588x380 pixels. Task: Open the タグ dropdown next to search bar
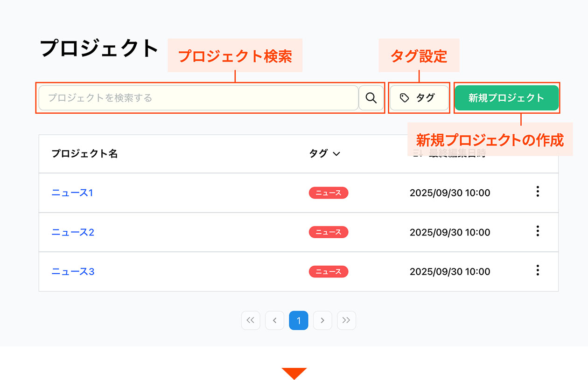pos(419,98)
